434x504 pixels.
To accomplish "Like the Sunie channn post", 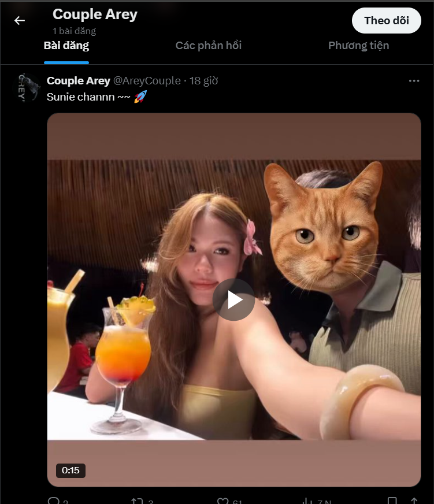I will click(x=224, y=498).
